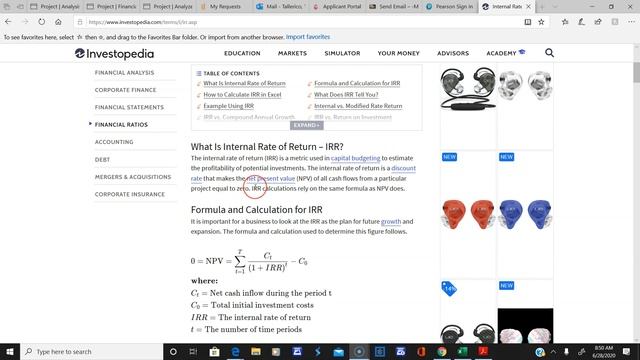Open the favorites hub icon
640x360 pixels.
click(565, 22)
